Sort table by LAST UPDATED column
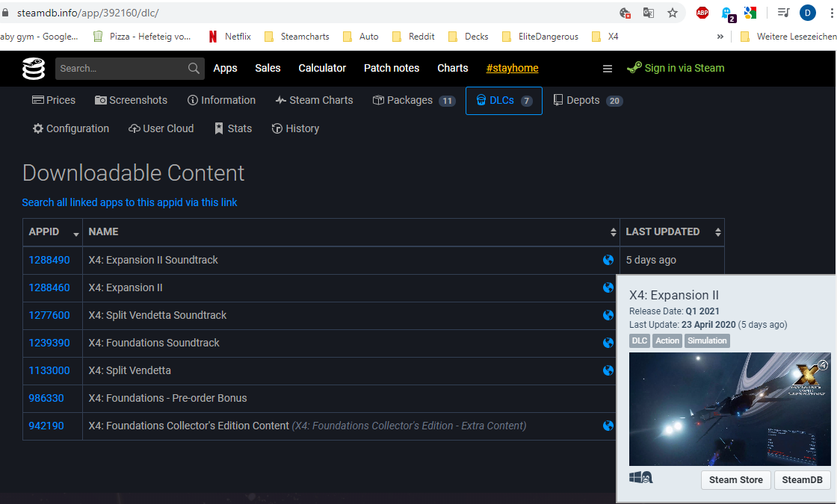This screenshot has height=504, width=837. [672, 232]
